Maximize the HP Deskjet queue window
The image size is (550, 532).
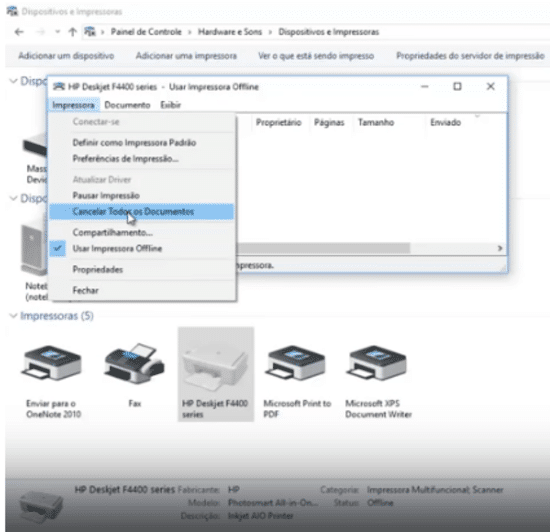click(x=457, y=86)
